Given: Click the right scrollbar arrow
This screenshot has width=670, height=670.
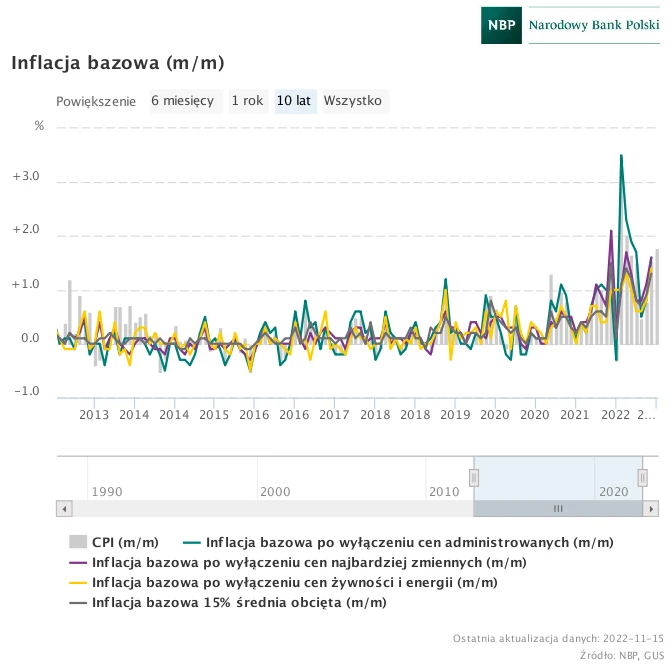Looking at the screenshot, I should pyautogui.click(x=651, y=509).
